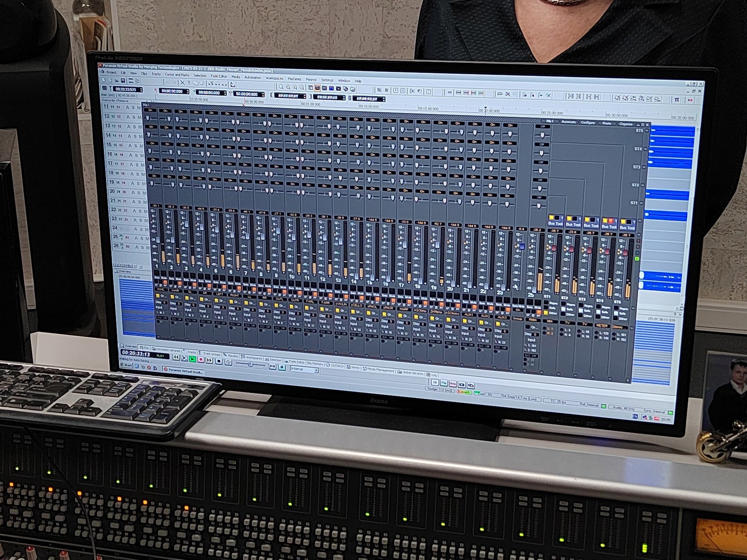Toggle the top On button of mixer strip 1
This screenshot has height=560, width=747.
click(150, 110)
